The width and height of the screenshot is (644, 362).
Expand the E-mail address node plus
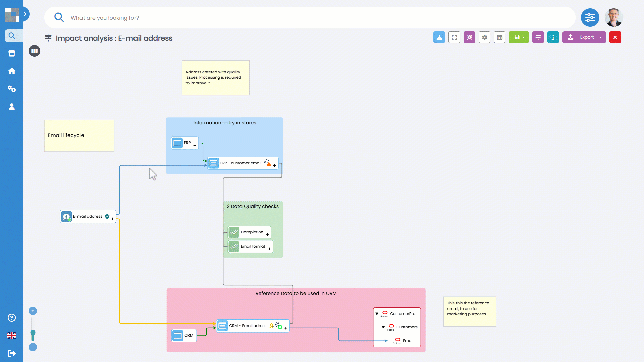click(x=112, y=219)
